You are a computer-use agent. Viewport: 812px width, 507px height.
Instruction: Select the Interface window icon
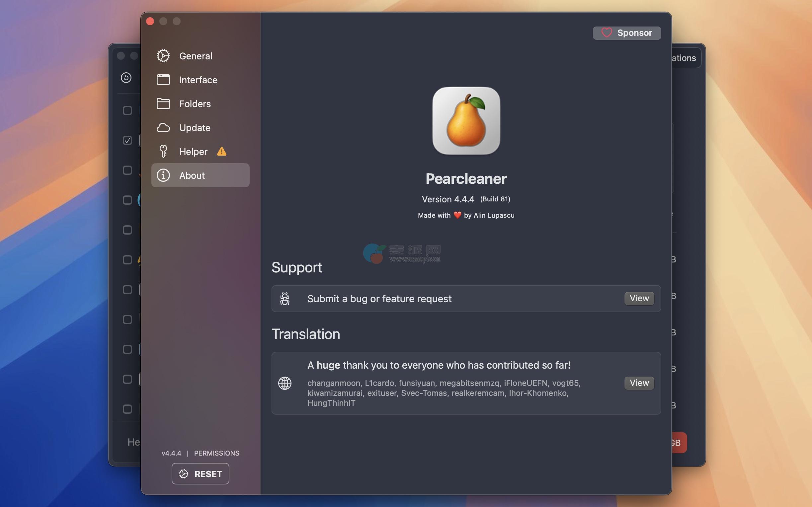(163, 80)
